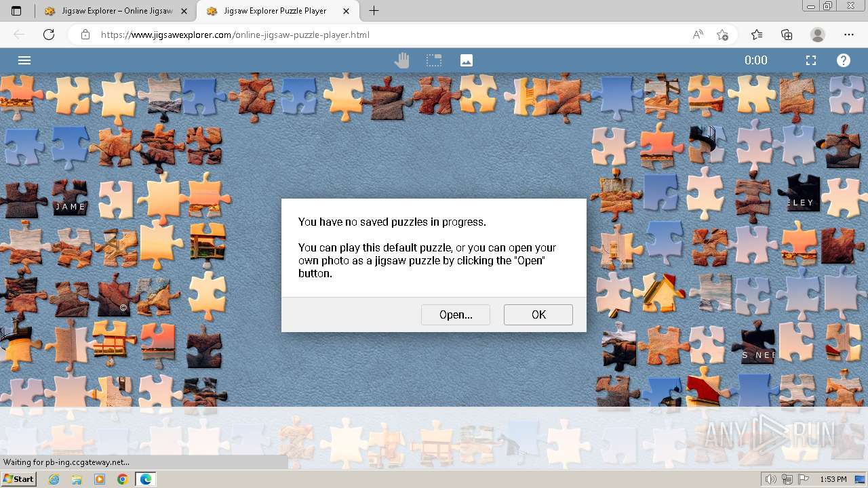Viewport: 868px width, 488px height.
Task: Click the address bar URL
Action: tap(235, 35)
